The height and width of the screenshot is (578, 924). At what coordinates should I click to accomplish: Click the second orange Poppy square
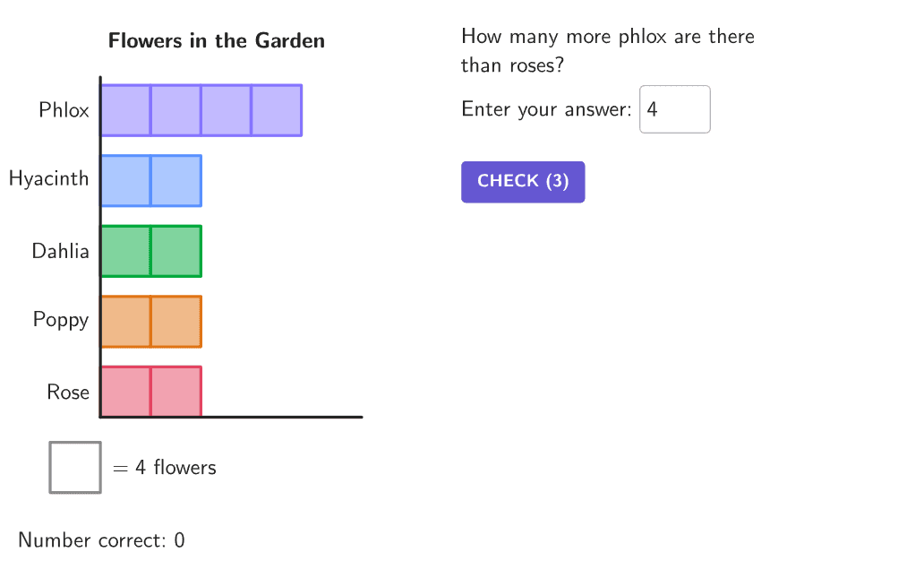tap(175, 321)
